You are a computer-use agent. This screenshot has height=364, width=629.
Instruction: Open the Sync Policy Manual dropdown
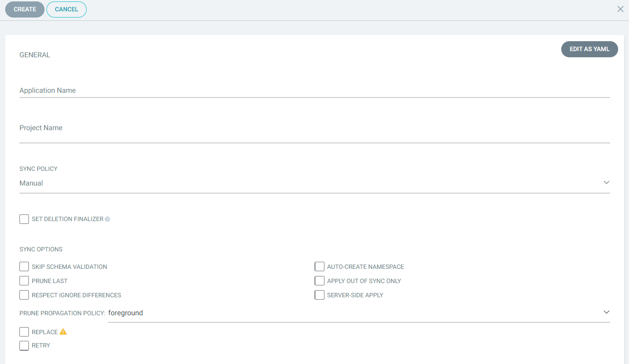[314, 183]
